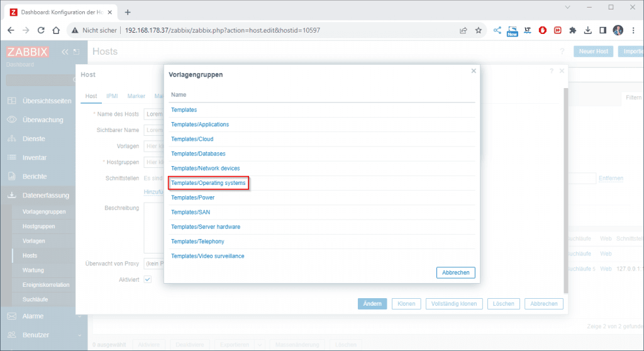Screen dimensions: 644x351
Task: Close the Vorlagengruppen dialog with X
Action: [x=474, y=71]
